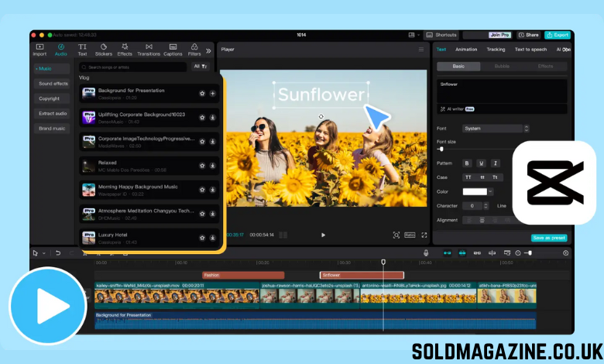Image resolution: width=604 pixels, height=364 pixels.
Task: Switch to the Tracking tab
Action: pyautogui.click(x=496, y=50)
